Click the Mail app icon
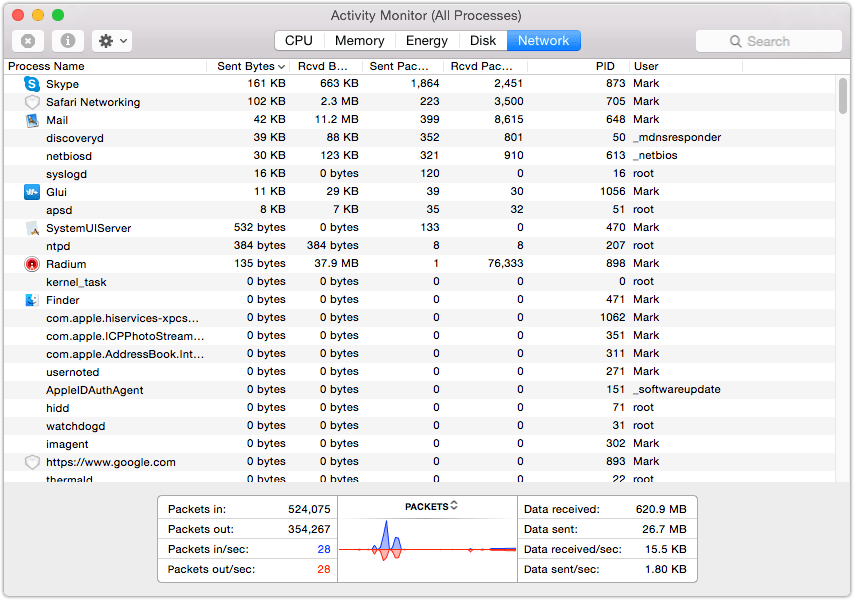854x600 pixels. (x=32, y=120)
